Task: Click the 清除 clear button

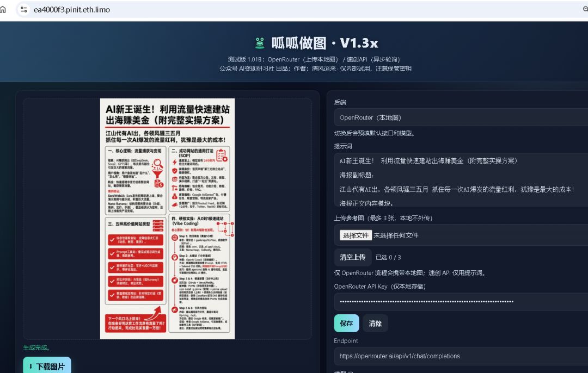Action: [375, 323]
